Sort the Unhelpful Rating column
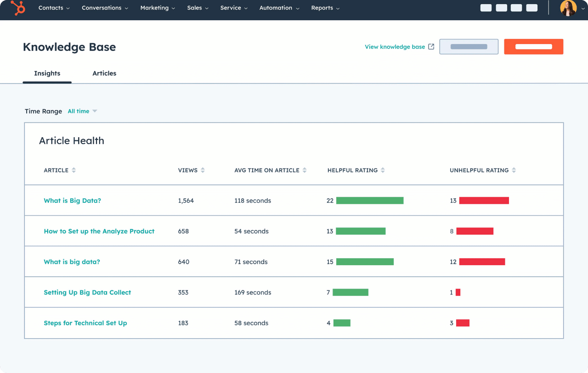The image size is (588, 373). [514, 170]
